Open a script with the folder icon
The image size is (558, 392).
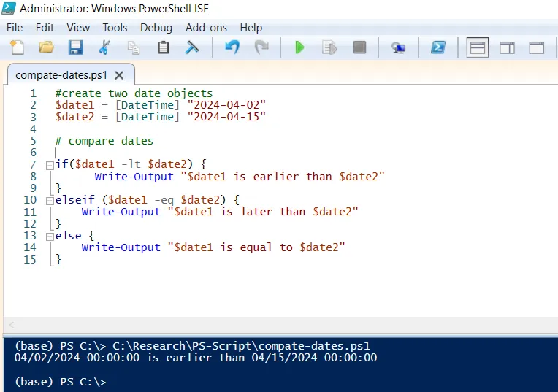46,48
